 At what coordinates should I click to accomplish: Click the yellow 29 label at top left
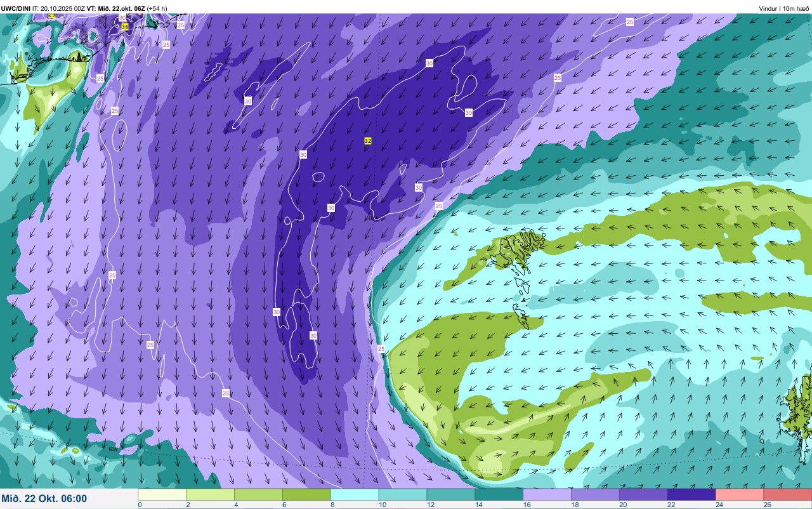52,15
